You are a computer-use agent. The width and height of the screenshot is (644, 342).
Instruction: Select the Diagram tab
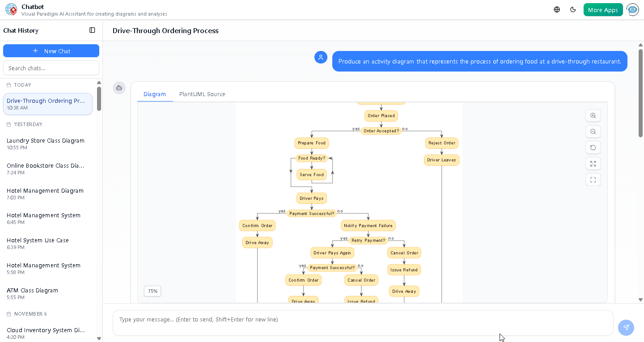click(155, 94)
